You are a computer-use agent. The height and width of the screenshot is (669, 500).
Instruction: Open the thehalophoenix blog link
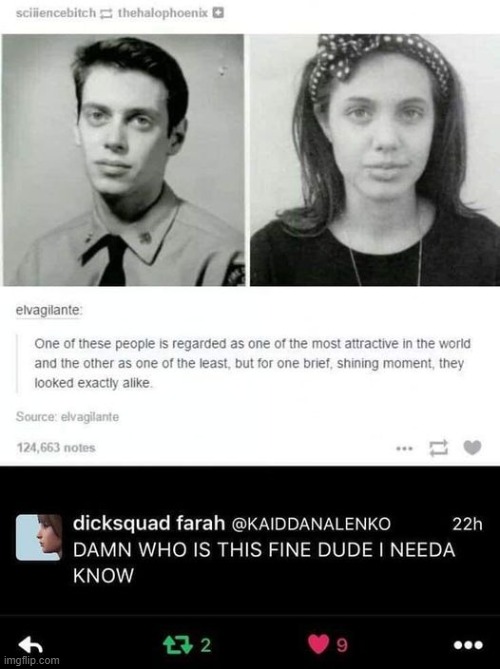[163, 13]
